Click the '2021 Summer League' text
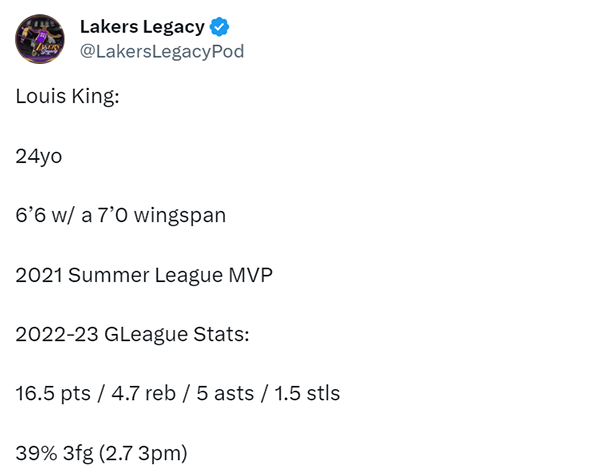The width and height of the screenshot is (600, 473). coord(119,275)
